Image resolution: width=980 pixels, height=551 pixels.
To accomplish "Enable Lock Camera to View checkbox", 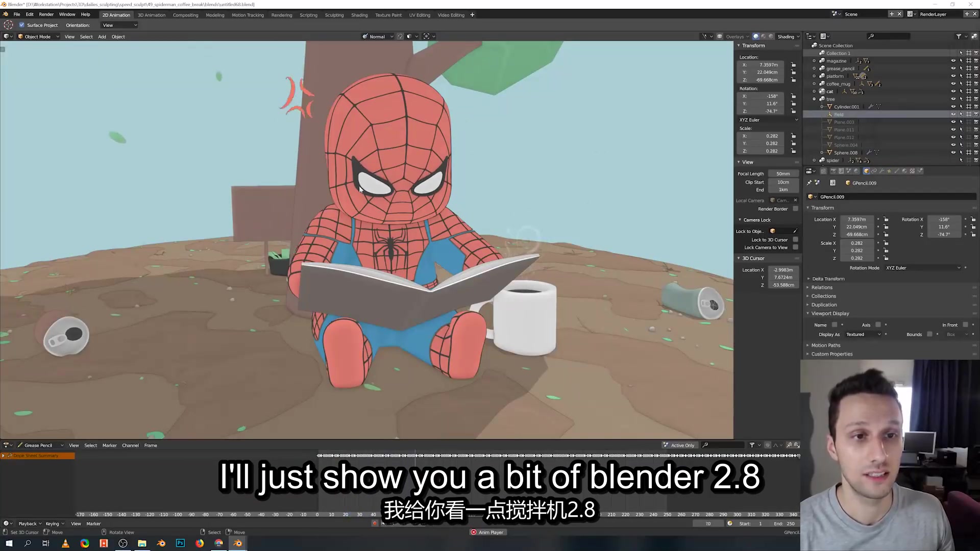I will point(795,247).
